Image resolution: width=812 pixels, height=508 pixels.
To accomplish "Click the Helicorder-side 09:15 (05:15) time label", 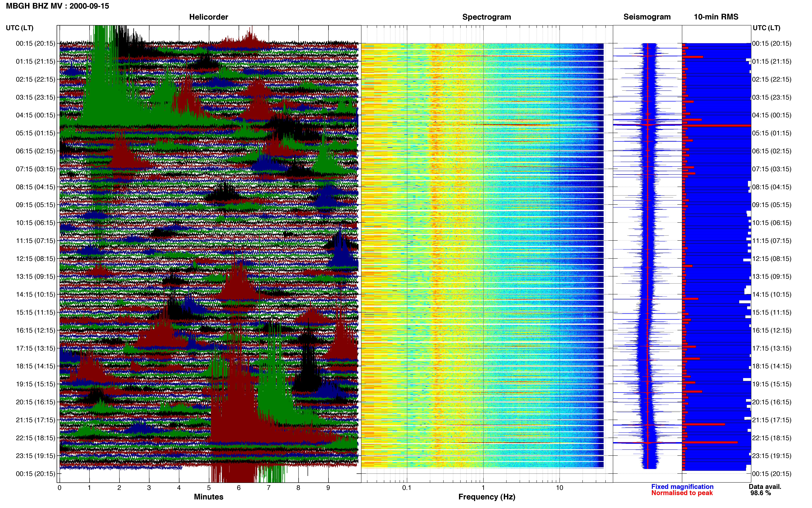I will [36, 205].
